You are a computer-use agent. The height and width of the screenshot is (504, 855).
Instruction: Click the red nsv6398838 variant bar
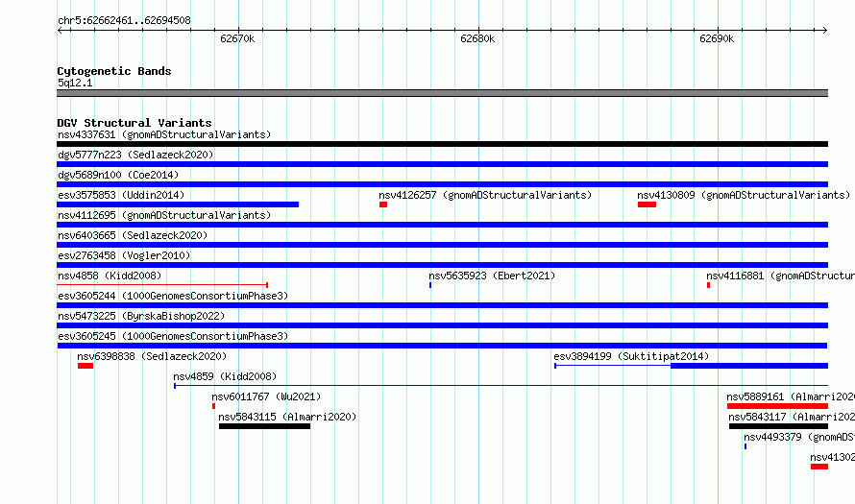(85, 366)
